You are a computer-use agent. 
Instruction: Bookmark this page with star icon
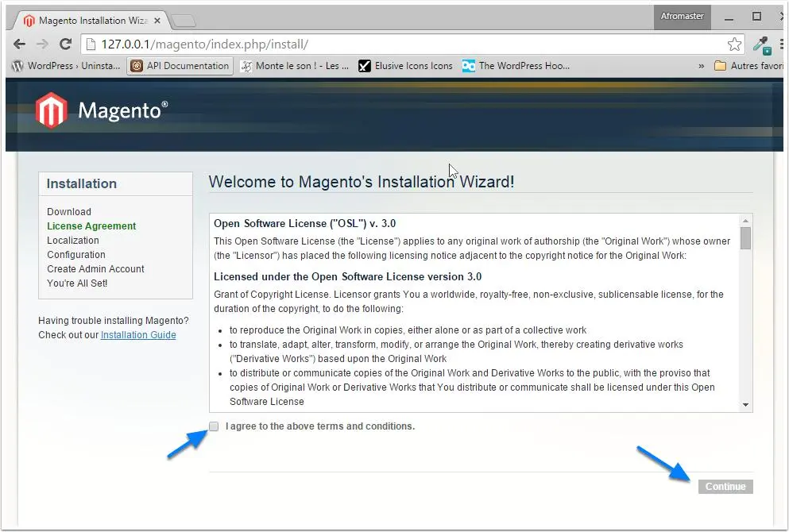point(734,44)
